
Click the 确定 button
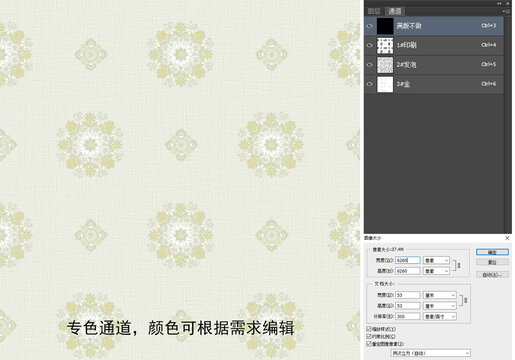[492, 252]
